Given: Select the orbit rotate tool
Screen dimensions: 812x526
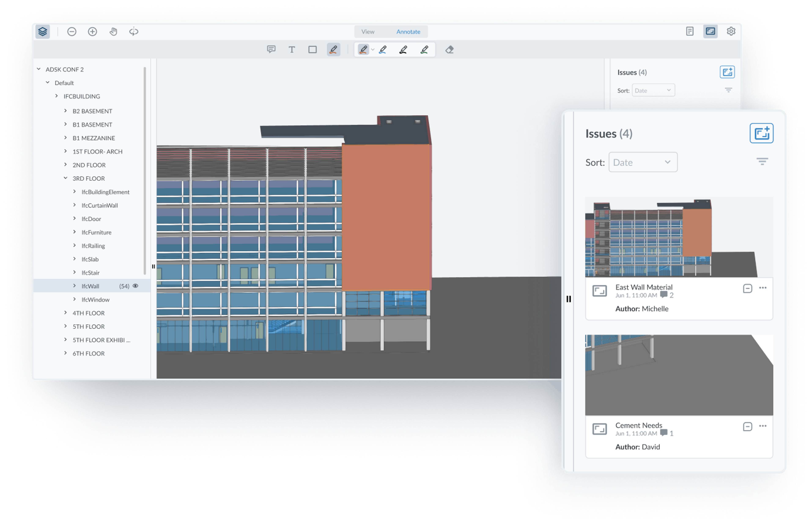Looking at the screenshot, I should point(134,32).
